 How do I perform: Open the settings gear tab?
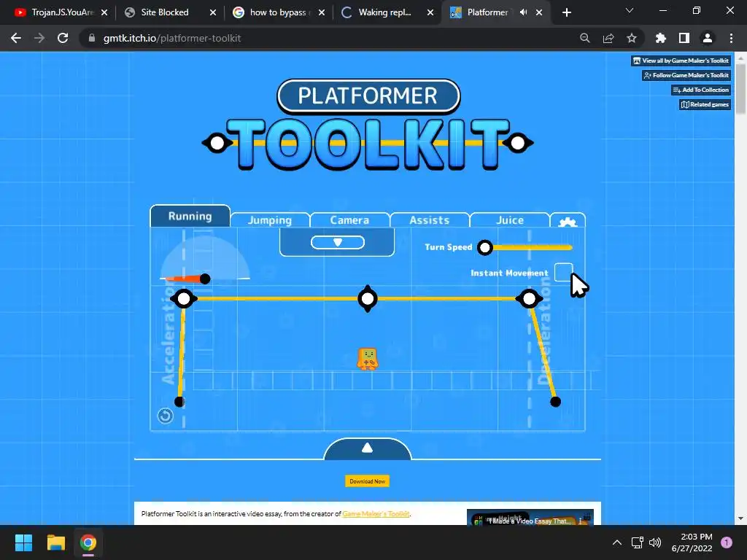point(568,220)
